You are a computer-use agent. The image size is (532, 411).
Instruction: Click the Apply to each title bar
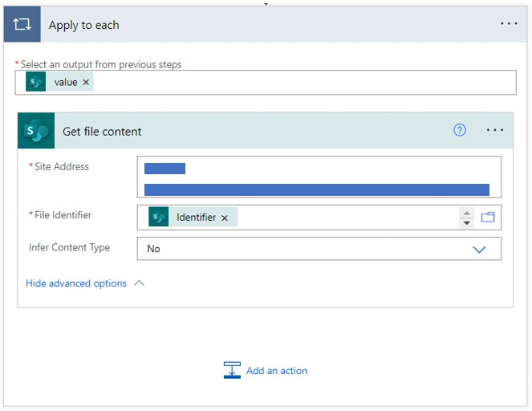tap(266, 24)
